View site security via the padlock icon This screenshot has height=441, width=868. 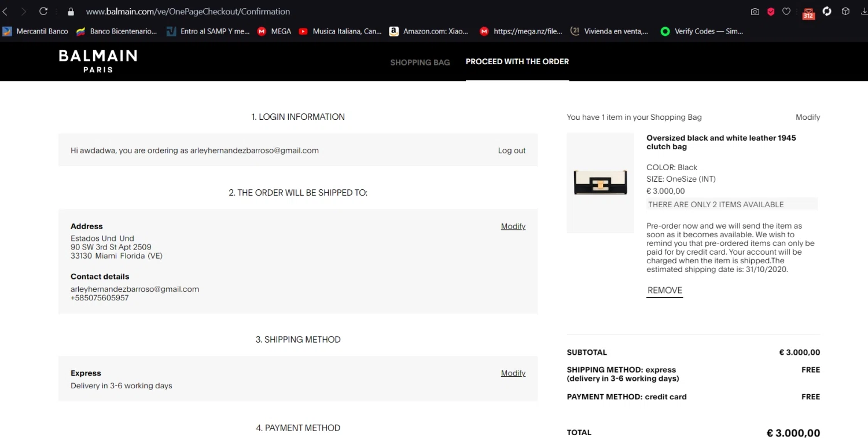(x=71, y=12)
